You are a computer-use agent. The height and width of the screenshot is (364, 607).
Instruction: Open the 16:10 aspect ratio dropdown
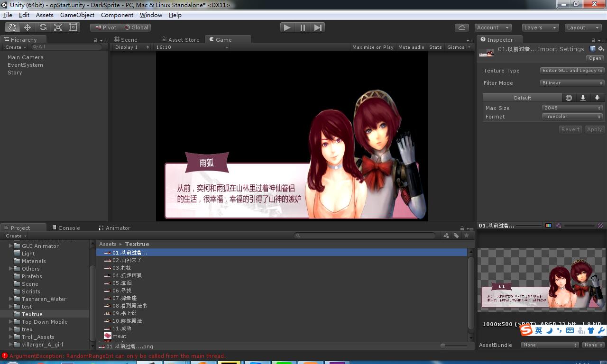click(192, 47)
